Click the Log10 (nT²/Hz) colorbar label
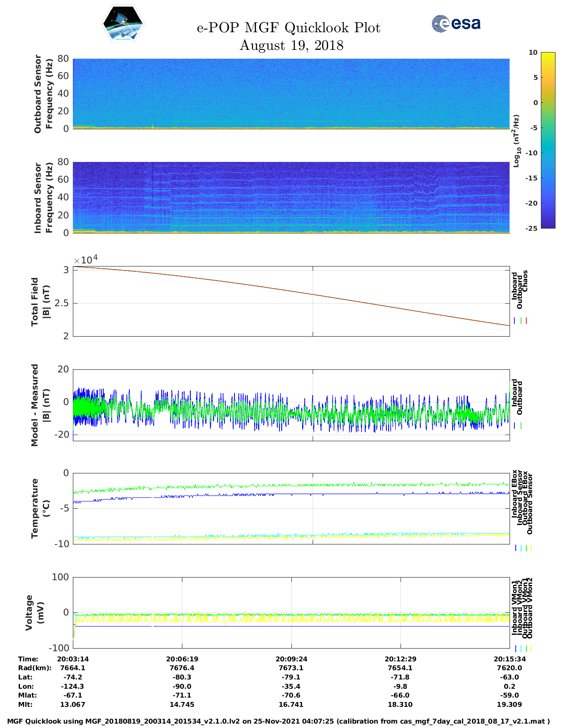 pos(516,140)
